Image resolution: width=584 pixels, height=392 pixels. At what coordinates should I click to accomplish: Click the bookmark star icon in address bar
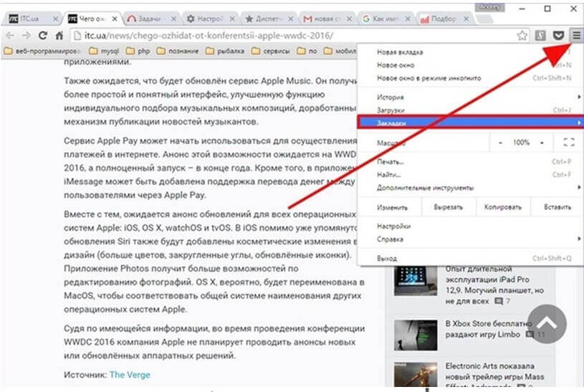(x=524, y=34)
